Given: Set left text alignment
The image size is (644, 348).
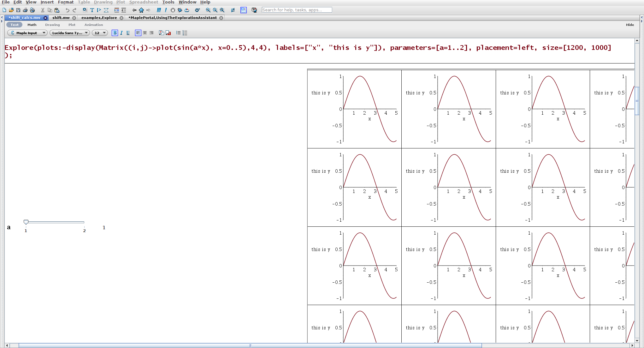Looking at the screenshot, I should (138, 33).
